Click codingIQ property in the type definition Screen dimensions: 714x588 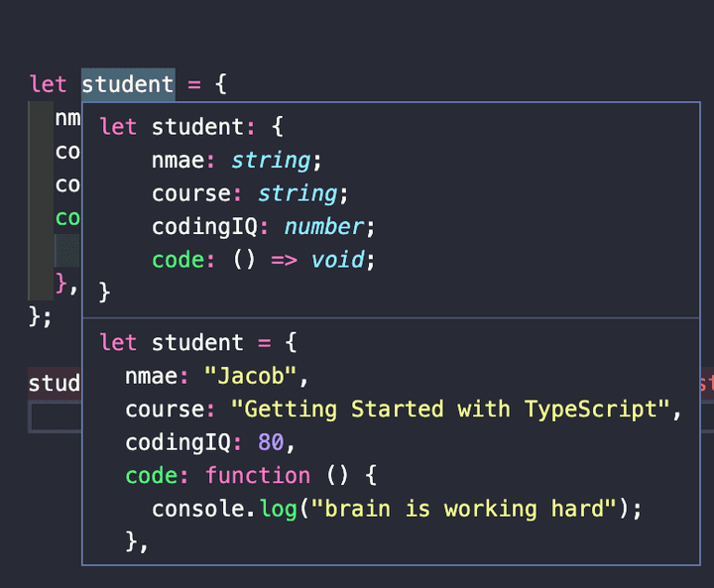[x=204, y=226]
